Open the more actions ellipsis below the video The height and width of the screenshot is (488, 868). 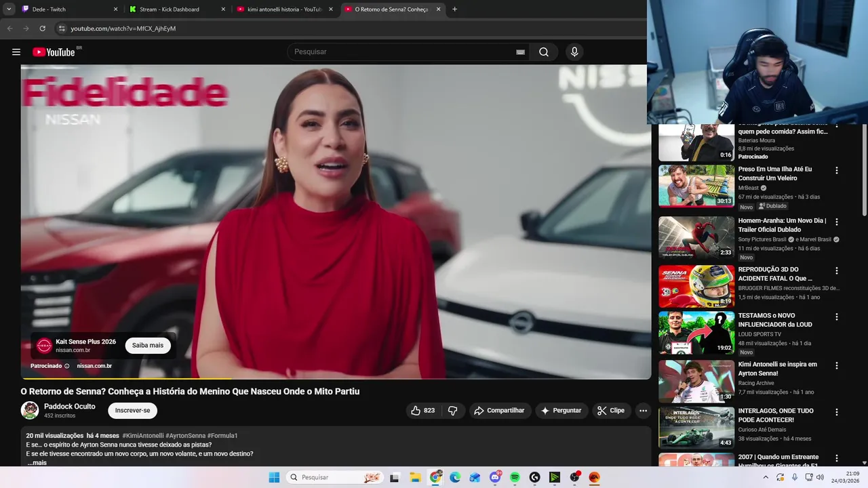pyautogui.click(x=643, y=411)
